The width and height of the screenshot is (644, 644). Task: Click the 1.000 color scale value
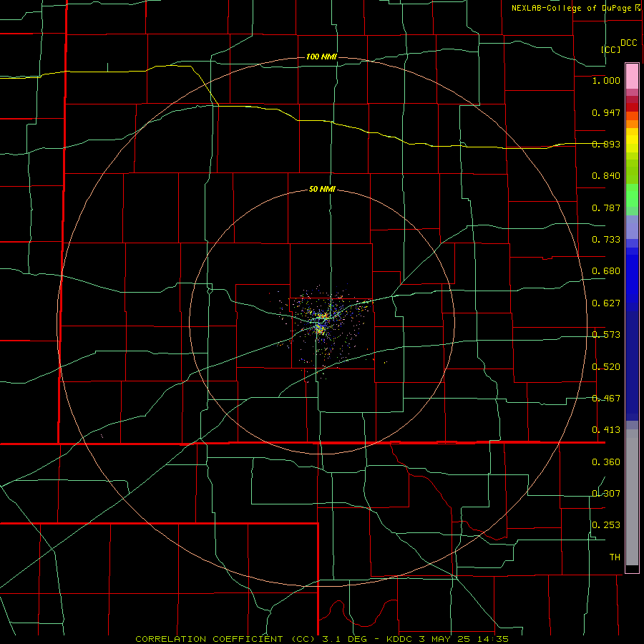point(606,80)
